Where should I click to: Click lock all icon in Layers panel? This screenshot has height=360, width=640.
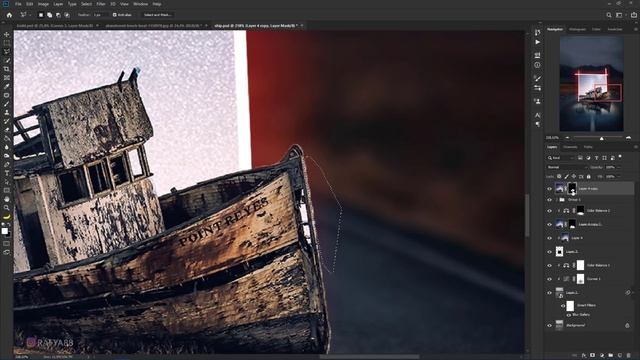pyautogui.click(x=589, y=176)
